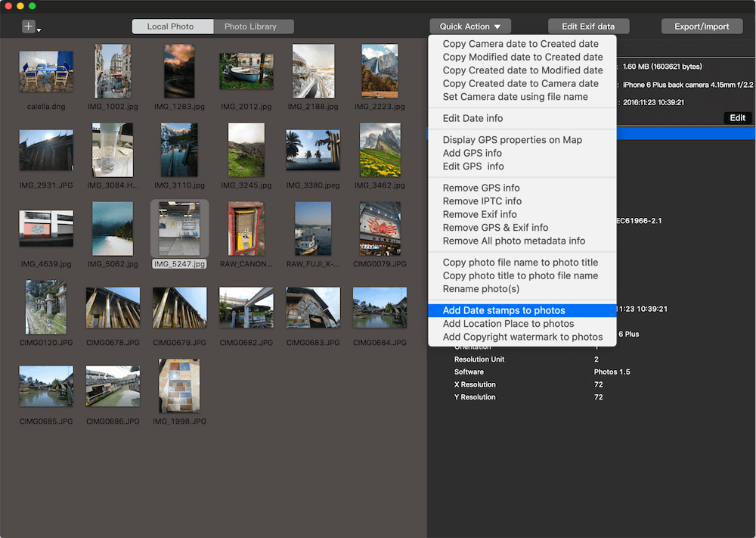Click the Export/Import button

tap(702, 26)
